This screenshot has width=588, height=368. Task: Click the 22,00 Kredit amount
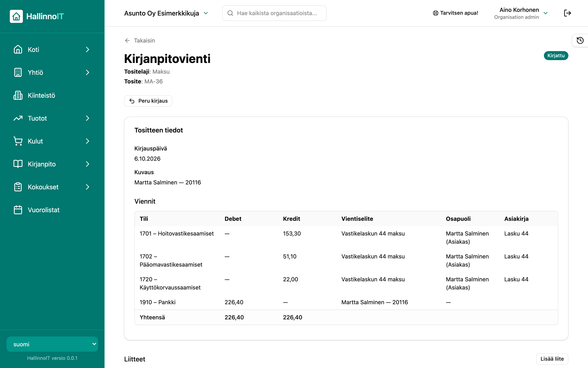tap(290, 279)
